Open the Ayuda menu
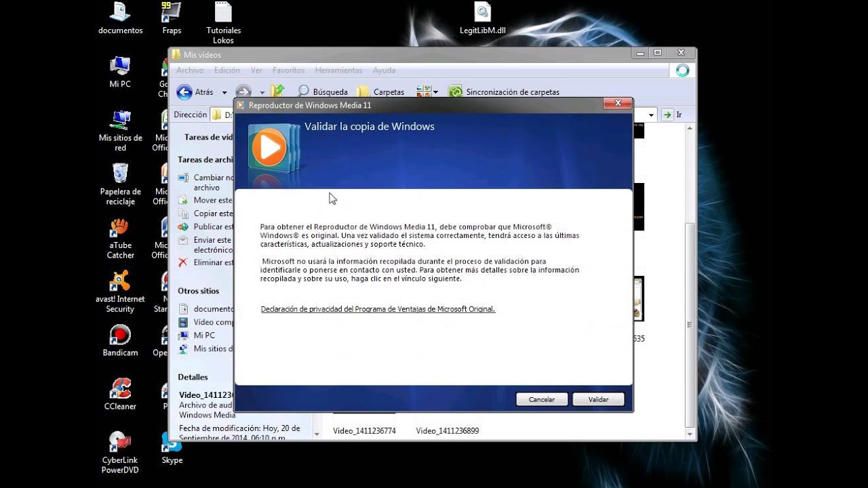 point(384,70)
